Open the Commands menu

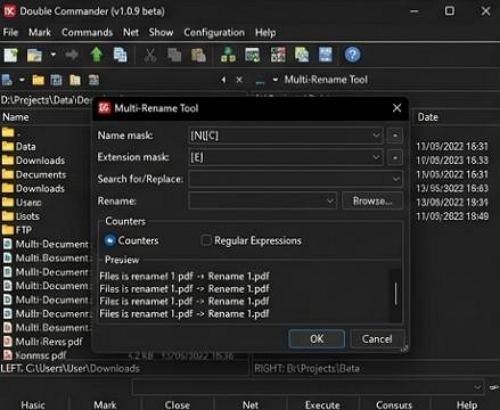[87, 32]
